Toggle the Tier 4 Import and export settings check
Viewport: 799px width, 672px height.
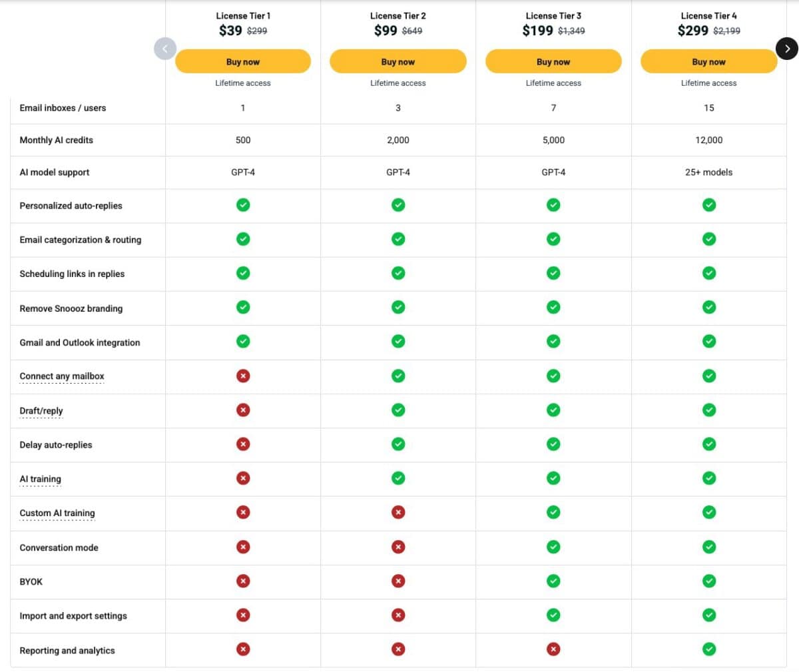pyautogui.click(x=709, y=615)
